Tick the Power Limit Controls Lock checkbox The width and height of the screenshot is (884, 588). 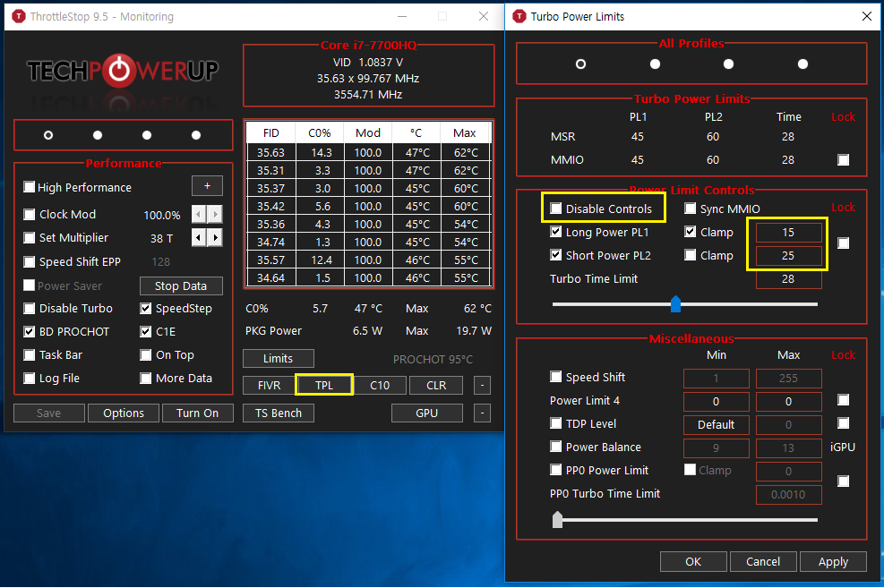[844, 243]
